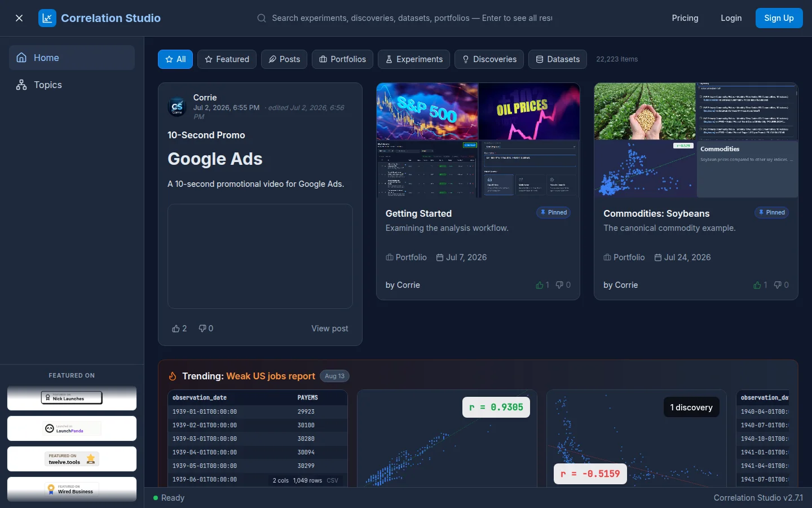
Task: Open the Nick Launches featured badge
Action: click(72, 398)
